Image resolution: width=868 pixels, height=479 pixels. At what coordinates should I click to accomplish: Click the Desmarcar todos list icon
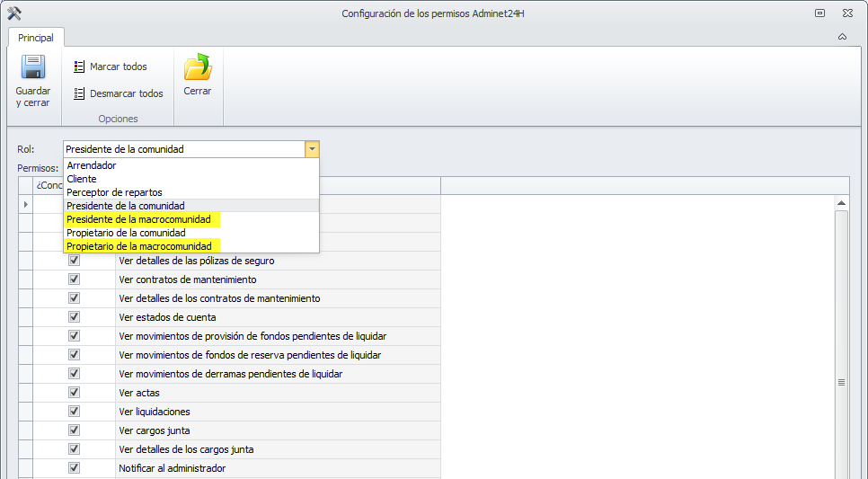[x=79, y=93]
